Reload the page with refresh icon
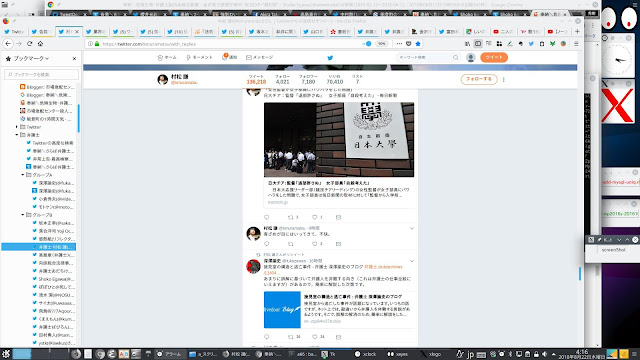This screenshot has height=360, width=640. [29, 43]
